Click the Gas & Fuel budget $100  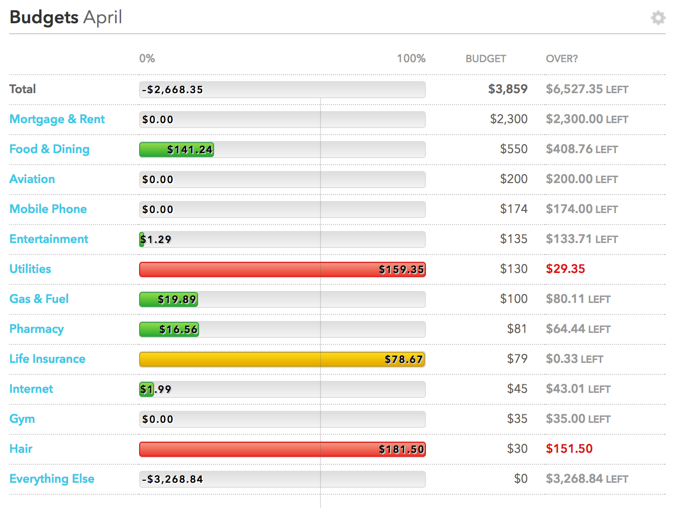coord(514,299)
